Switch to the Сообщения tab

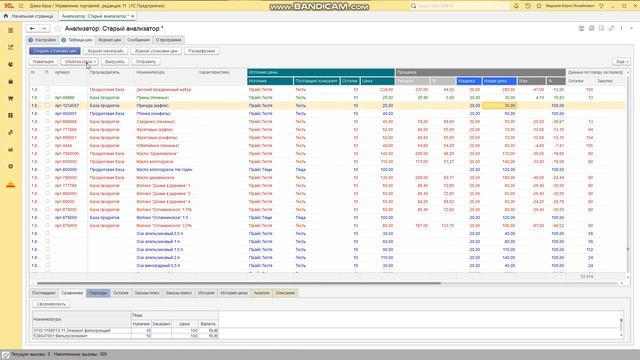[138, 40]
